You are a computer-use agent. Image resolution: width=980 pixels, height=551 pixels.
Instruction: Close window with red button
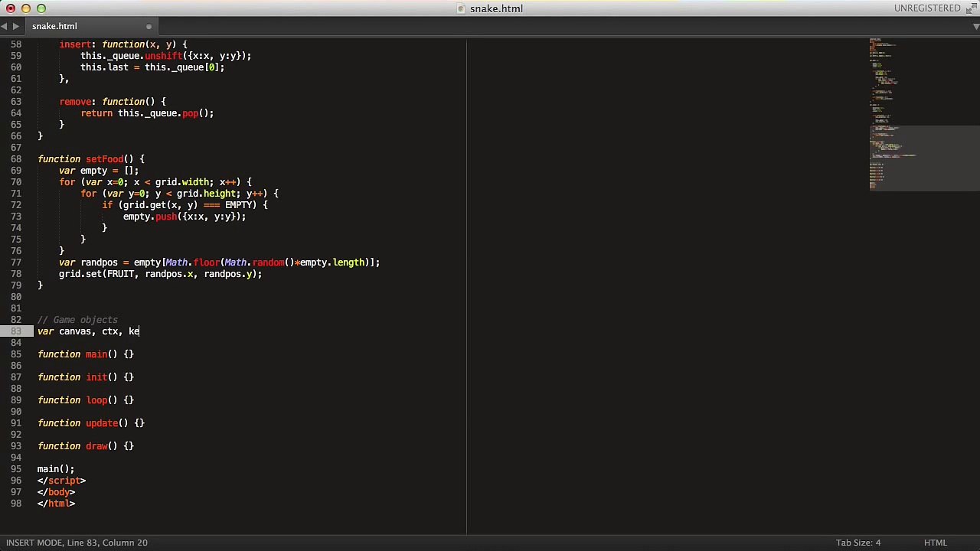(11, 8)
